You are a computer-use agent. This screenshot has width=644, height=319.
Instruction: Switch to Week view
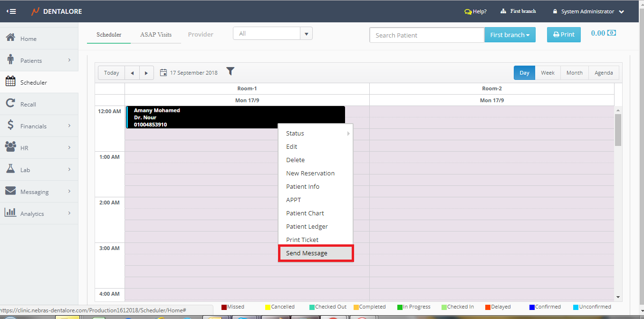click(548, 73)
